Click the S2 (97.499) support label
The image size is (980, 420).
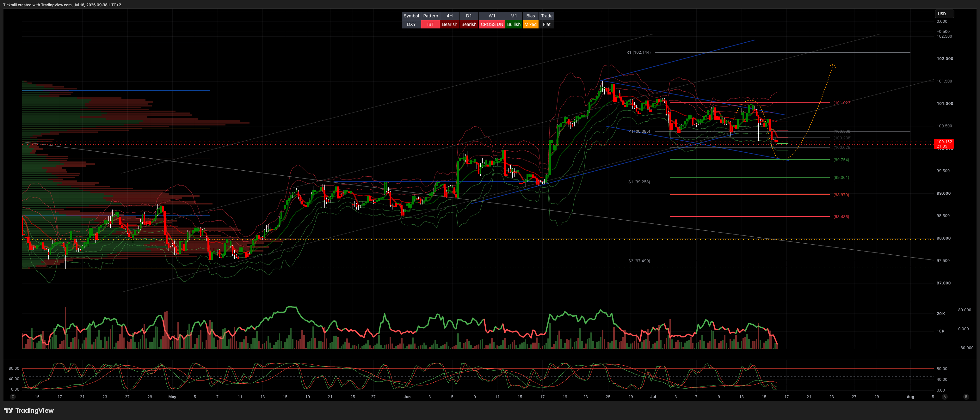639,261
